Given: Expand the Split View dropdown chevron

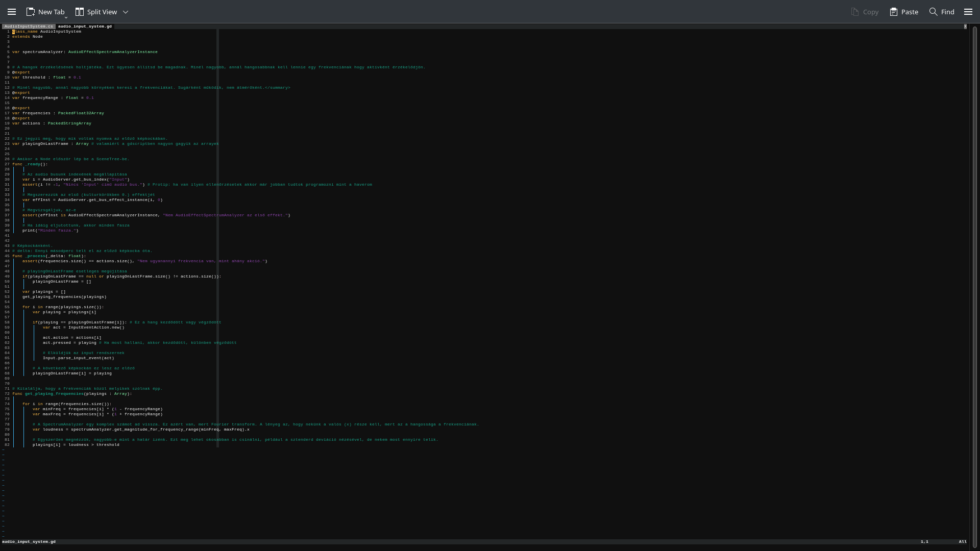Looking at the screenshot, I should pos(126,12).
